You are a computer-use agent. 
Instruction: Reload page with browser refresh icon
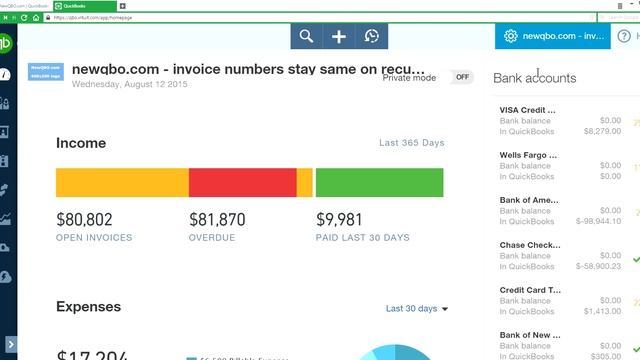coord(24,18)
